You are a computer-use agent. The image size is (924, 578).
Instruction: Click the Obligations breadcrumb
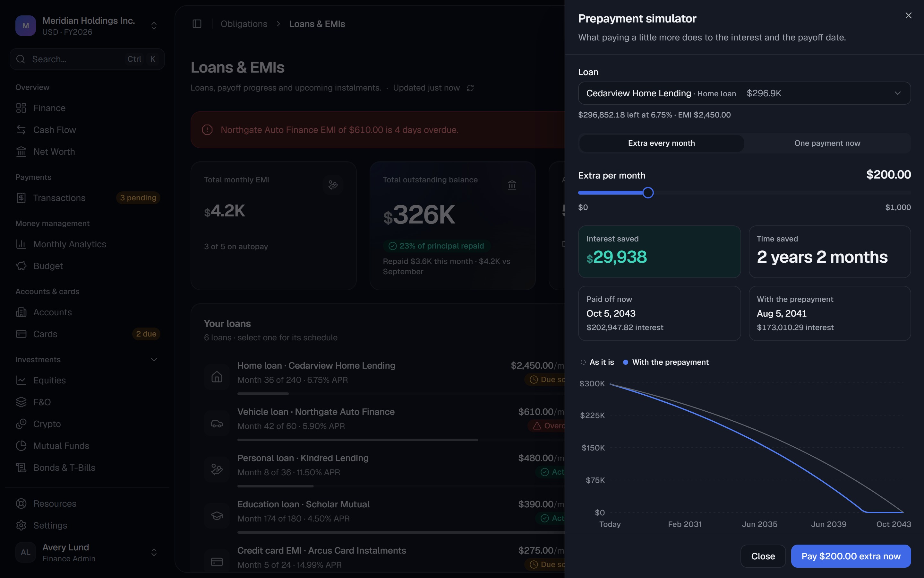click(244, 24)
